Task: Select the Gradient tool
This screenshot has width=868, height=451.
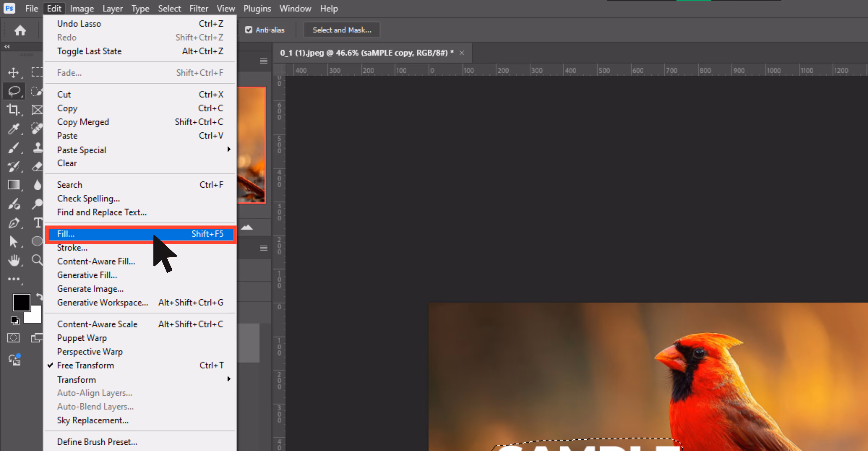Action: pos(13,185)
